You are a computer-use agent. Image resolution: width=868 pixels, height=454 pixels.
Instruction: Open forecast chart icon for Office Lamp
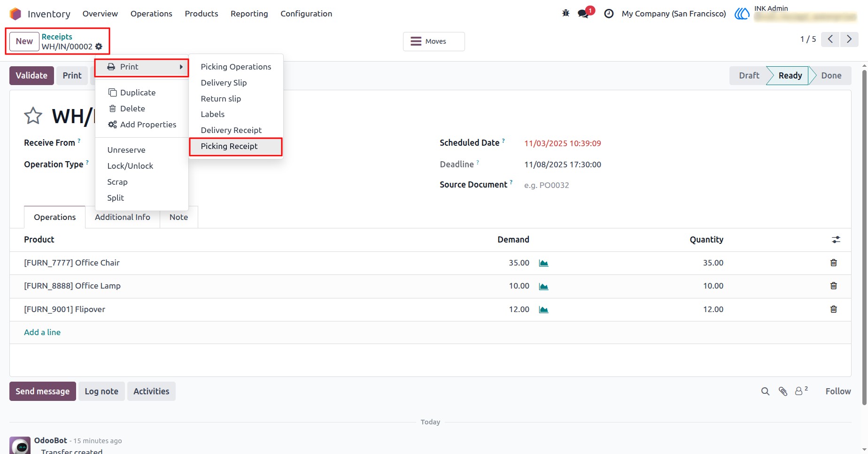coord(543,286)
